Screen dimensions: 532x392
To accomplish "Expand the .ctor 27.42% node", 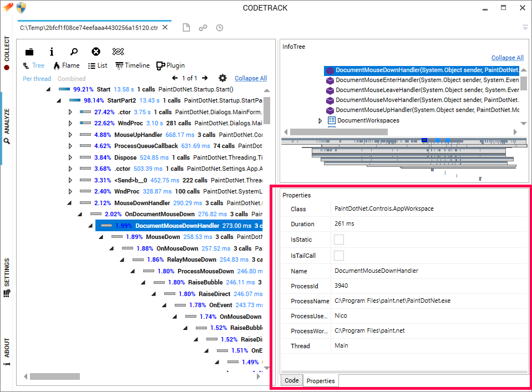I will (70, 112).
